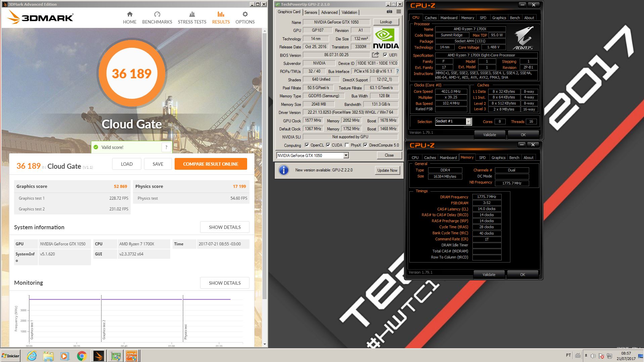Open the 3DMark BENCHMARKS section

(157, 18)
